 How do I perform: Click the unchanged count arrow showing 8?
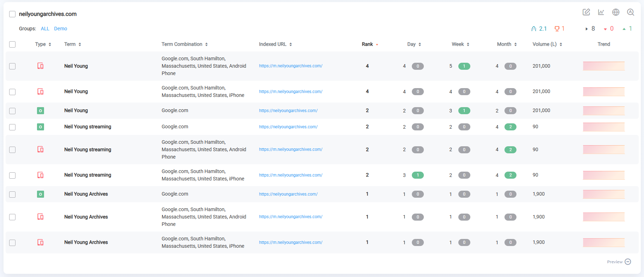tap(590, 29)
